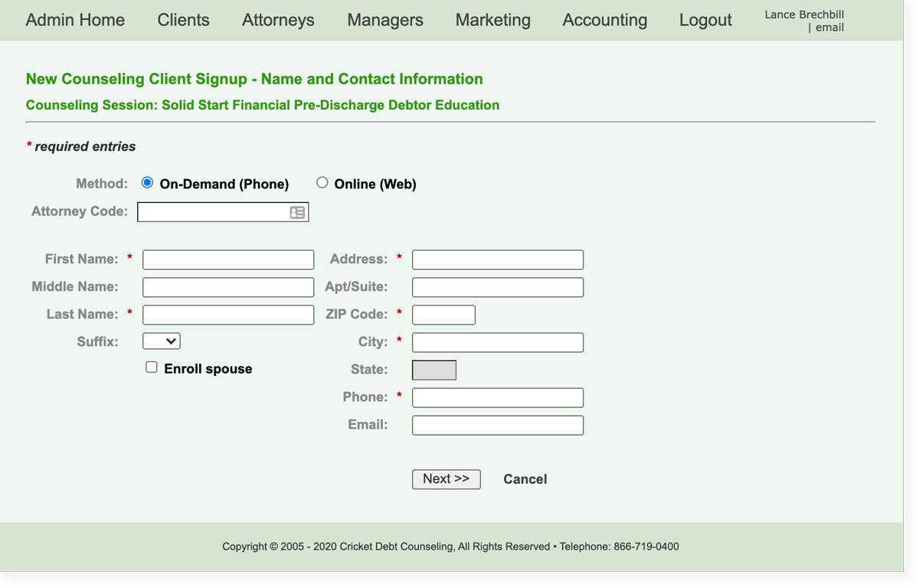Navigate to the Accounting menu
Screen dimensions: 919x588
click(x=604, y=20)
